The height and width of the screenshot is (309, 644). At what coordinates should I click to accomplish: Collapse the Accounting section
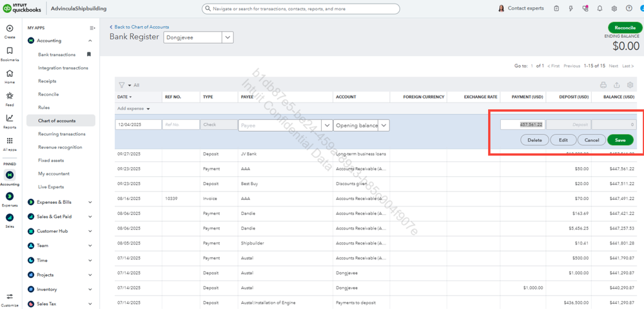(x=90, y=41)
